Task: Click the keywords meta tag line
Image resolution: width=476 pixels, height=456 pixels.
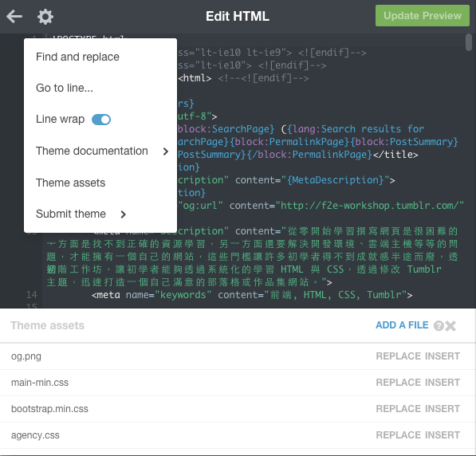Action: coord(252,295)
